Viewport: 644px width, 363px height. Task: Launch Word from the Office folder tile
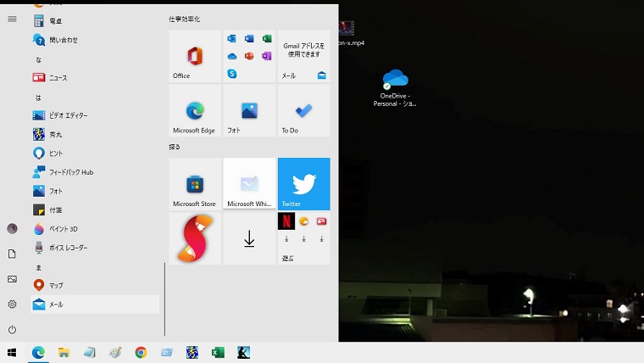249,38
